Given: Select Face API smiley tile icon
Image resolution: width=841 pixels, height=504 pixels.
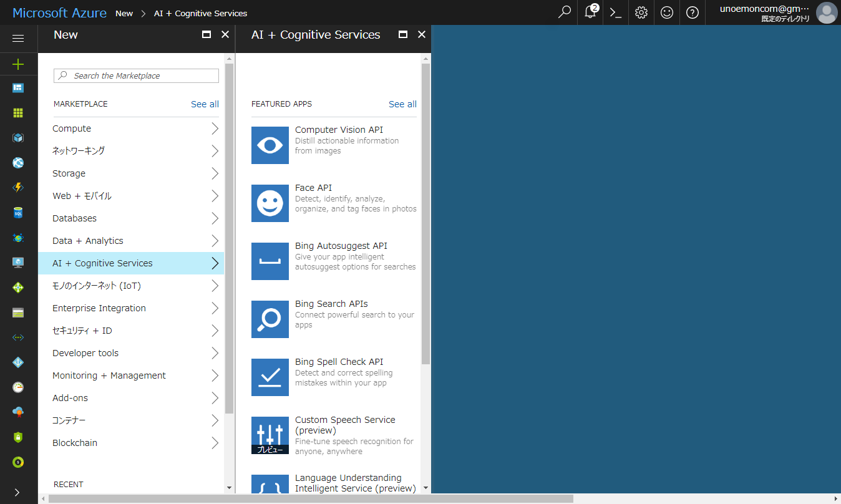Looking at the screenshot, I should click(x=270, y=203).
